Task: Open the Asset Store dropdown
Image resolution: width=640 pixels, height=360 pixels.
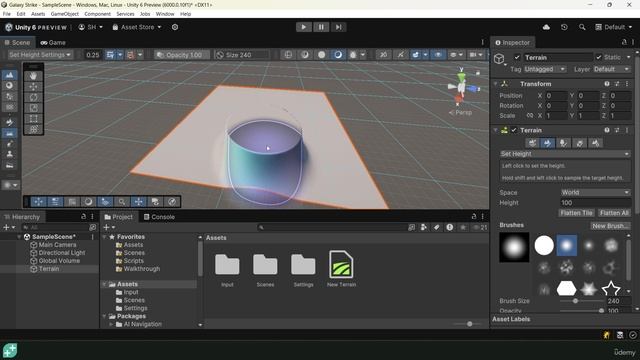Action: point(137,27)
